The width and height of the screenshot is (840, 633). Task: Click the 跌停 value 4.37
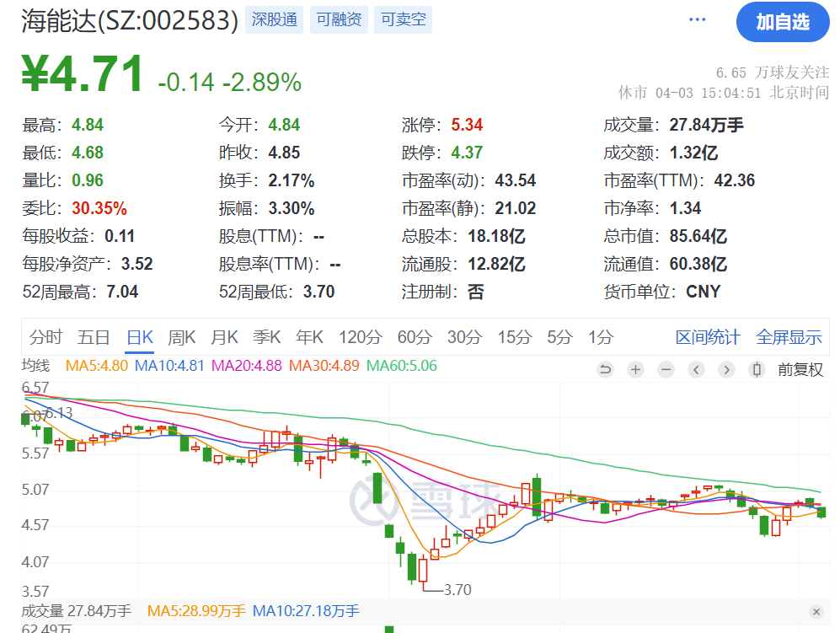pos(467,153)
